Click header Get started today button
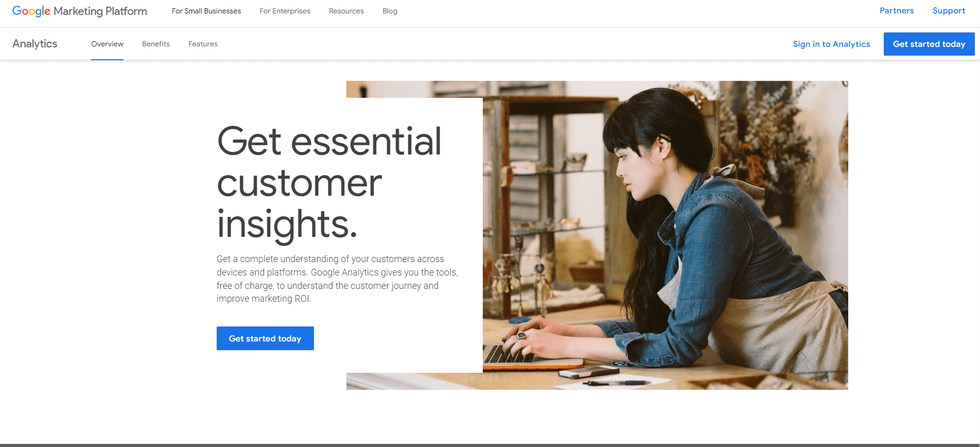 929,44
